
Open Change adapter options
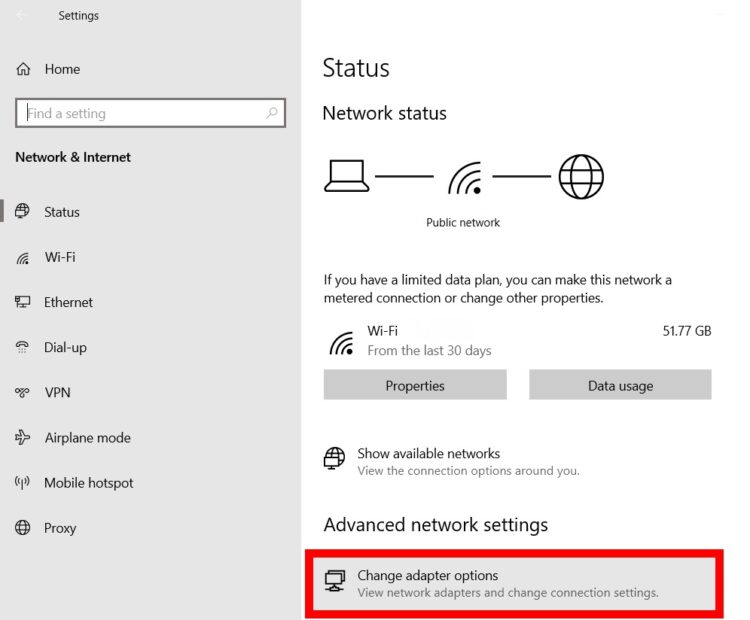point(514,584)
